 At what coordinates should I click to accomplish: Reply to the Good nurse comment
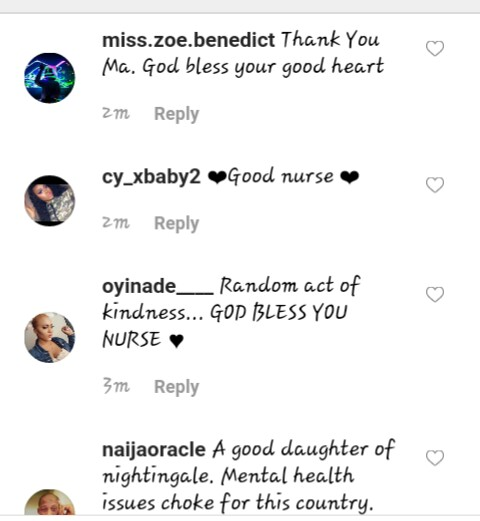176,224
